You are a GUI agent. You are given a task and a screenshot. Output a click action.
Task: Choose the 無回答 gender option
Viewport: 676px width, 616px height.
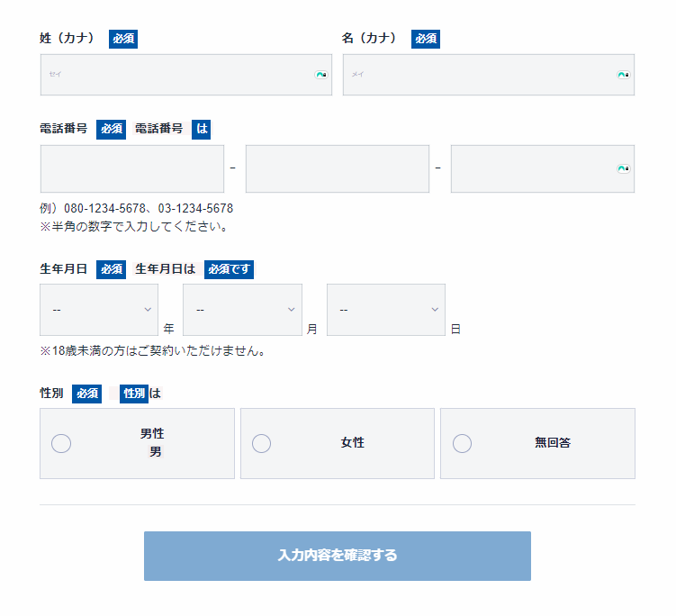[x=462, y=443]
